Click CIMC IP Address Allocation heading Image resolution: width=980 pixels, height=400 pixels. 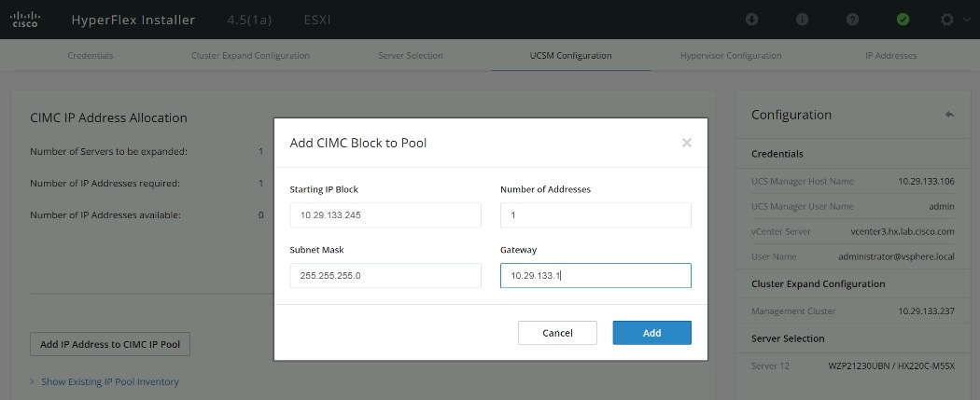coord(109,117)
